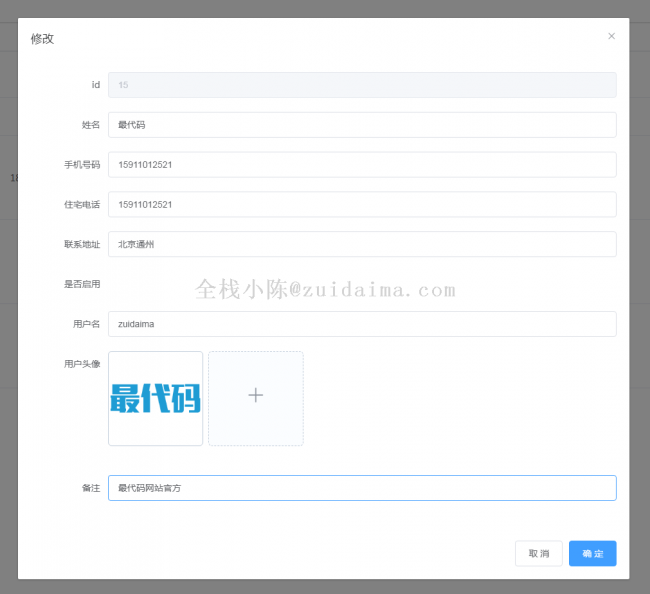Select the 最代码 avatar thumbnail image
This screenshot has height=594, width=650.
(x=155, y=398)
